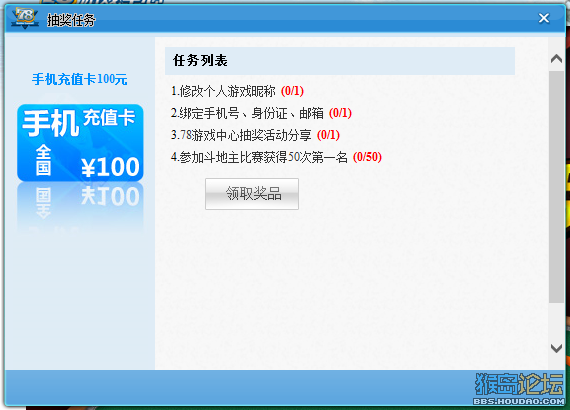Select the 手机充值卡 ¥100 card image
Image resolution: width=570 pixels, height=410 pixels.
[80, 143]
